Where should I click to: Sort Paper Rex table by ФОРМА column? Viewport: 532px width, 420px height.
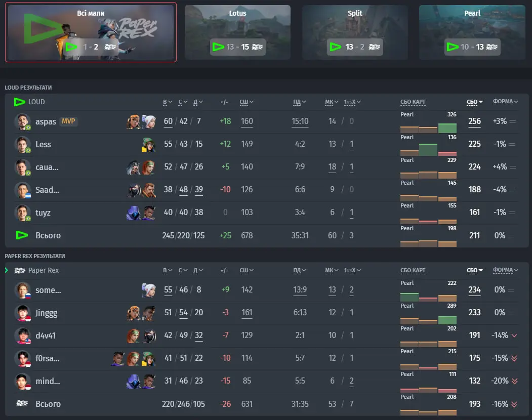[506, 270]
